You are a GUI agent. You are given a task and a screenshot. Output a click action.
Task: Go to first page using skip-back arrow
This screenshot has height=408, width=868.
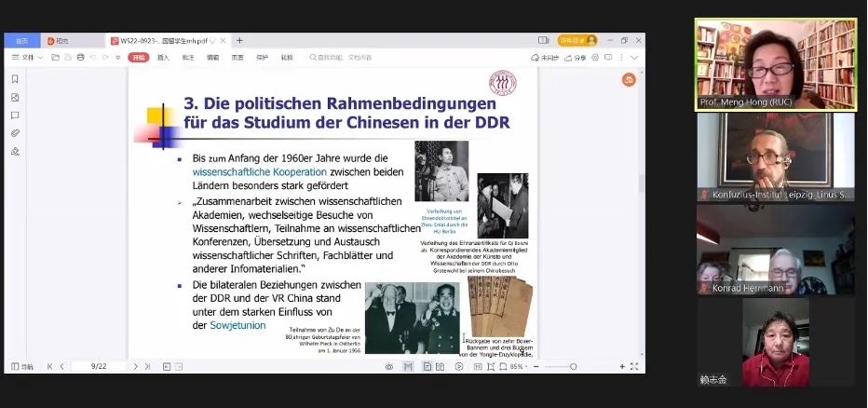49,366
